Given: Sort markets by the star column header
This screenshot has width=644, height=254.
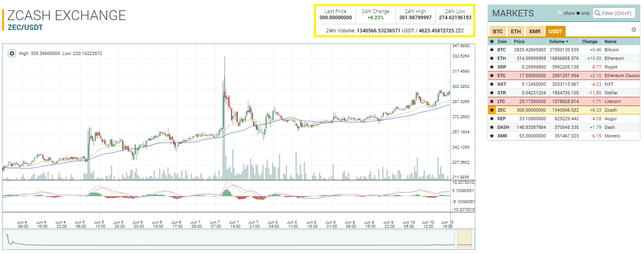Looking at the screenshot, I should [x=492, y=41].
